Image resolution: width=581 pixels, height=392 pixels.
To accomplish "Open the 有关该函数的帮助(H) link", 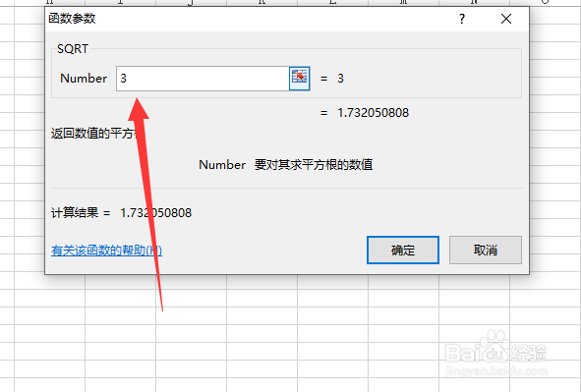I will click(x=107, y=251).
